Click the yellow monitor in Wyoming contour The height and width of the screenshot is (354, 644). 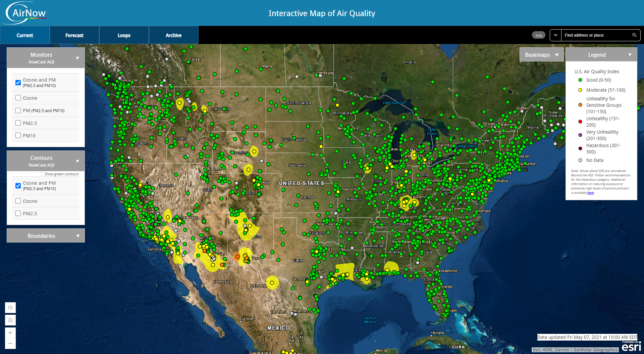[254, 151]
